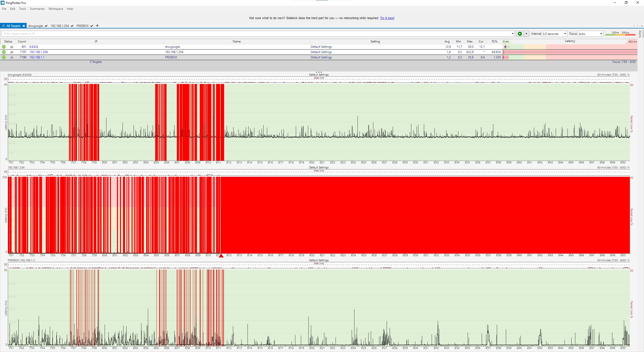644x352 pixels.
Task: Expand dns.google 60 minutes timeline chevron
Action: pos(628,75)
